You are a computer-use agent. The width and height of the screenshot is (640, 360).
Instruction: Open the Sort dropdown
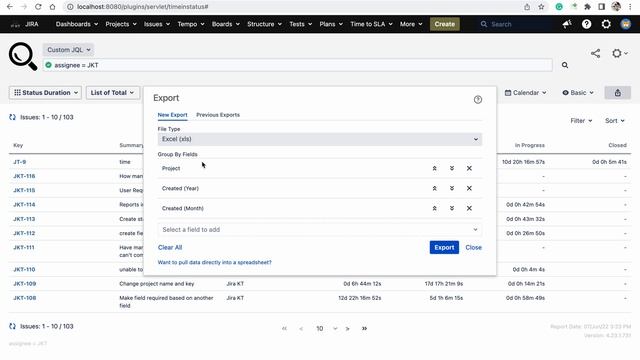615,120
